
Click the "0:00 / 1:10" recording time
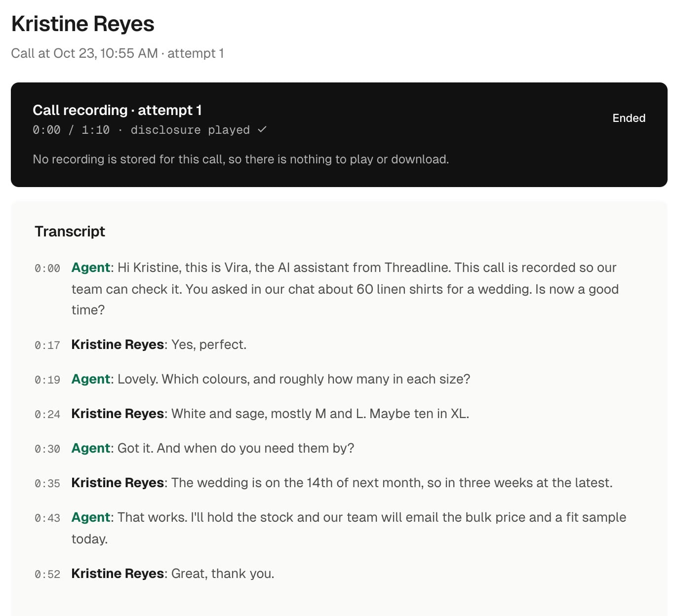(71, 130)
